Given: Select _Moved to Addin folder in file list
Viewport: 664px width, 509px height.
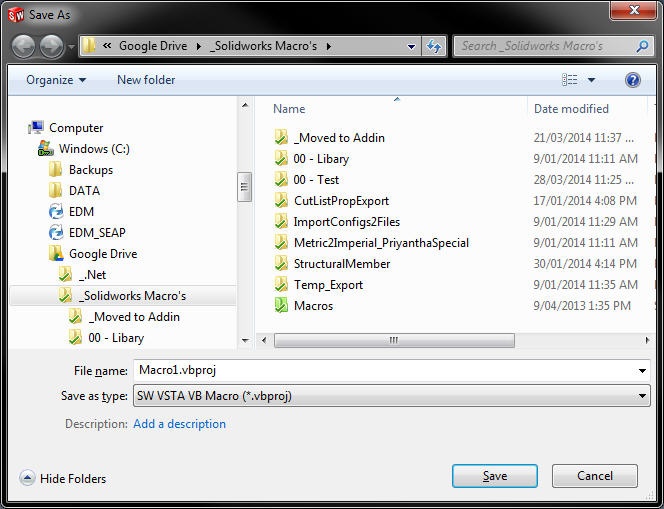Looking at the screenshot, I should 339,138.
